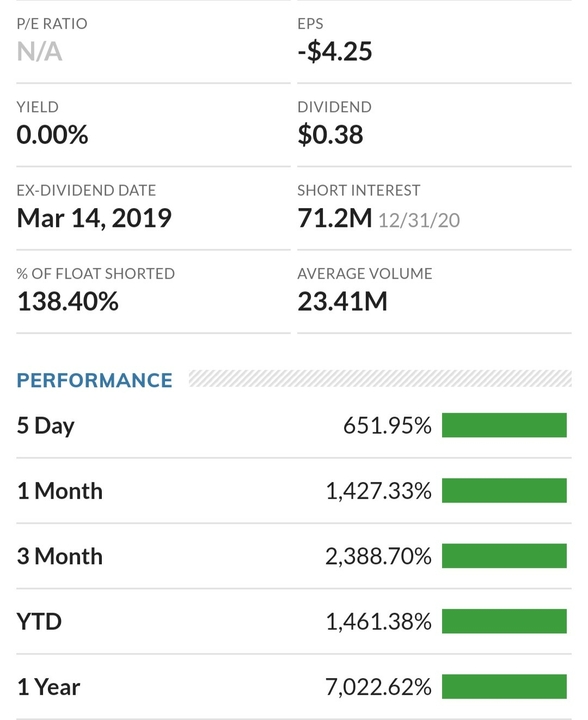Screen dimensions: 588x720
Task: Select the 3 Month green performance bar
Action: [504, 556]
